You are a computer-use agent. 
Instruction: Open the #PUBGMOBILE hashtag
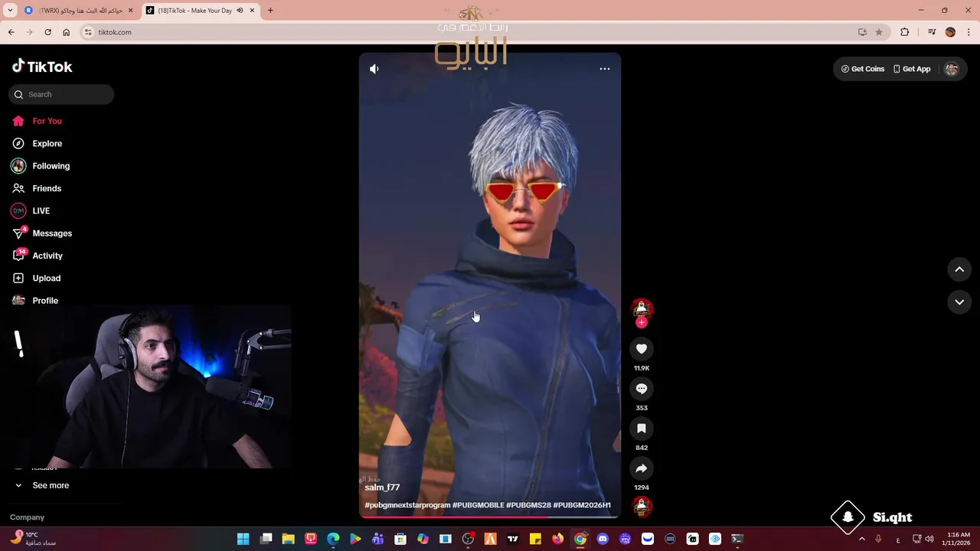(x=479, y=505)
